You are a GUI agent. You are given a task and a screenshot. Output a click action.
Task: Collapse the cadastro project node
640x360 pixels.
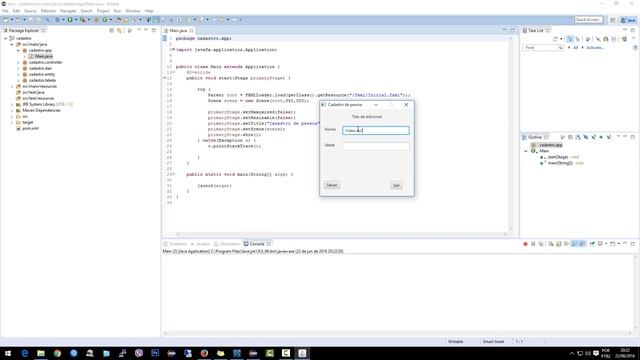(x=6, y=38)
